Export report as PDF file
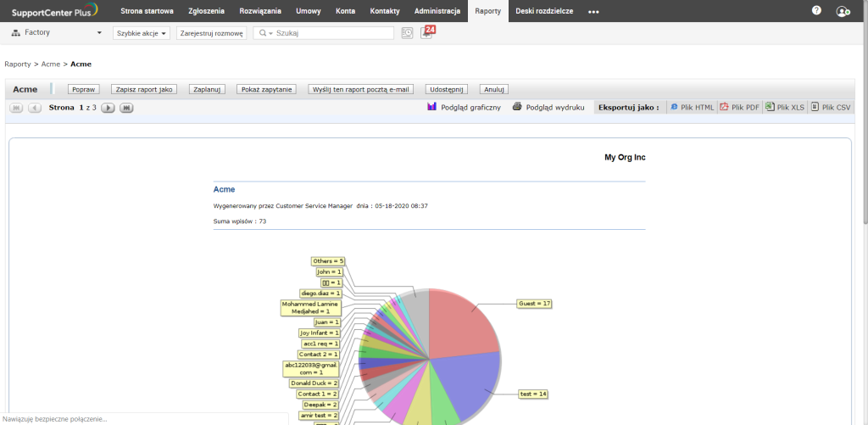Viewport: 868px width, 425px height. pyautogui.click(x=739, y=108)
